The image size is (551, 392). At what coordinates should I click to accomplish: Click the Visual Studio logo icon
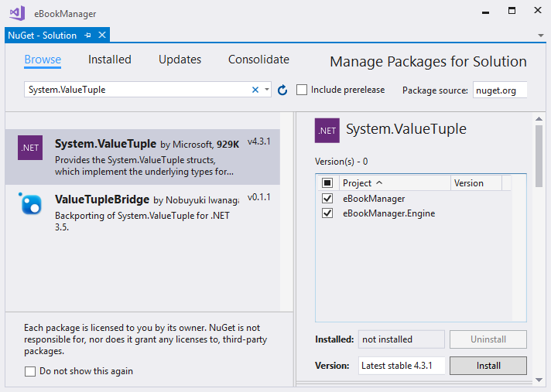click(x=17, y=13)
